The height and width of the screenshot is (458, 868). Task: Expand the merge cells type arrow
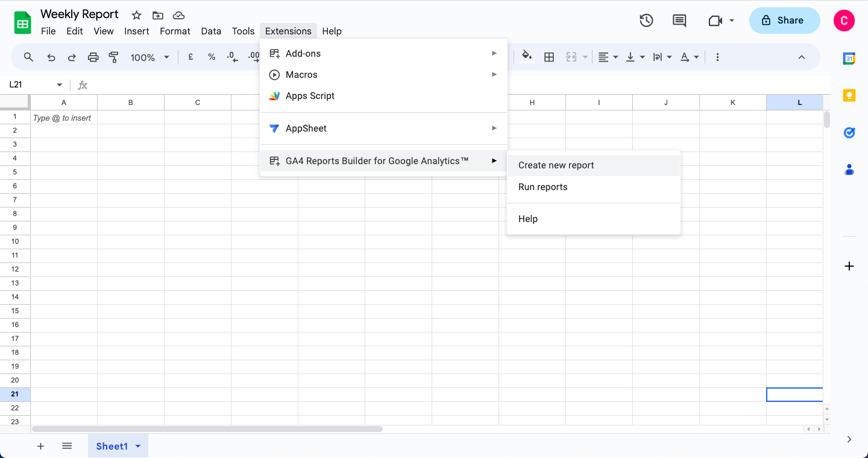click(x=585, y=57)
